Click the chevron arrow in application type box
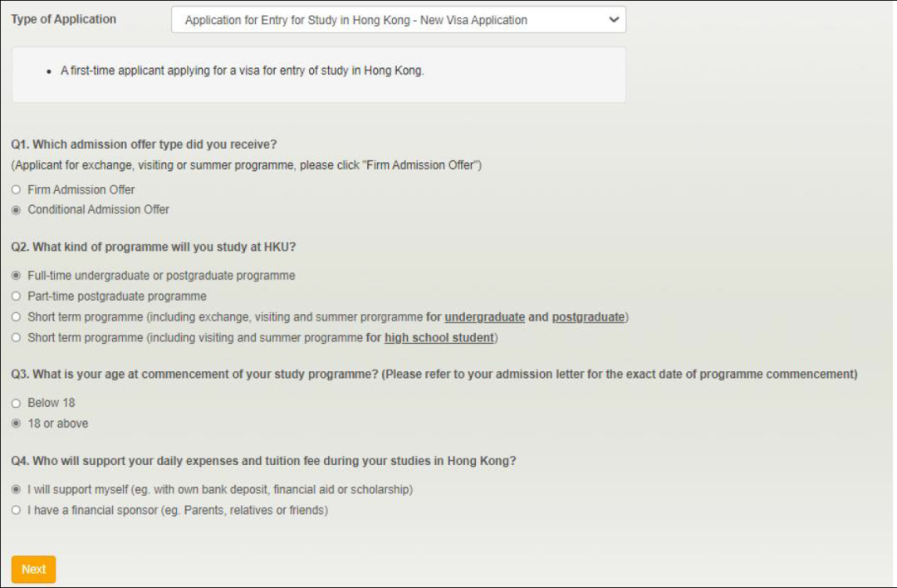The image size is (897, 588). tap(613, 20)
